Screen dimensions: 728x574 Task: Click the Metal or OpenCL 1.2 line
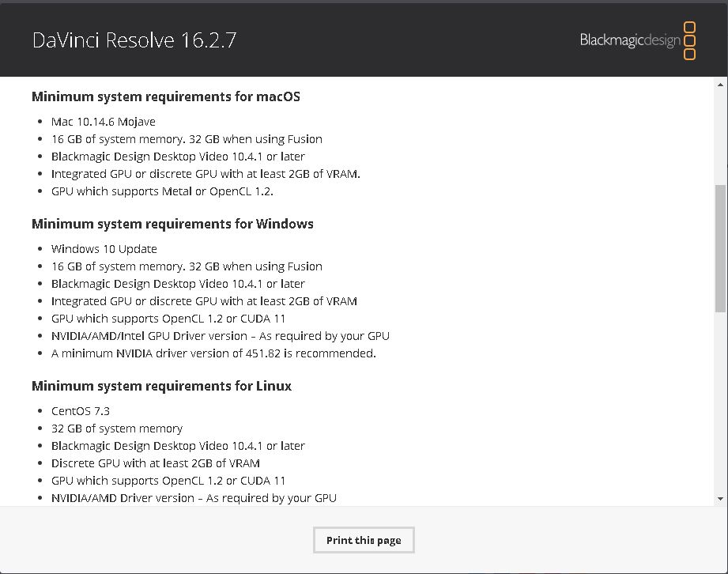point(162,191)
